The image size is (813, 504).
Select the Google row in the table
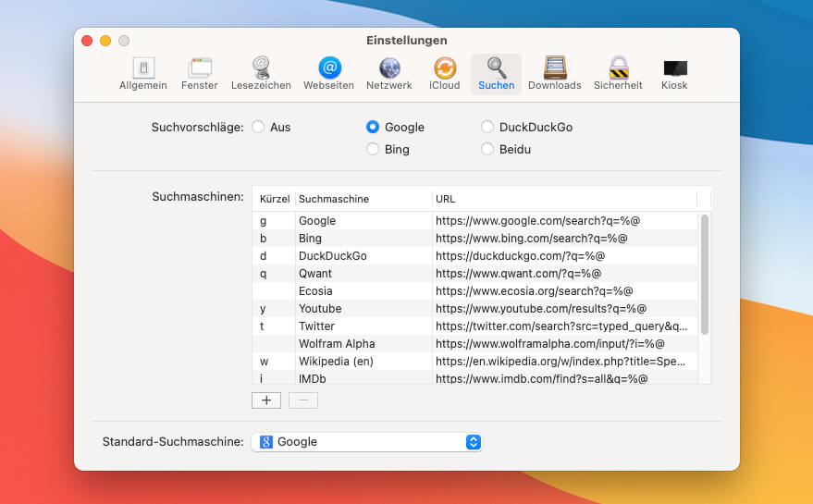coord(474,221)
